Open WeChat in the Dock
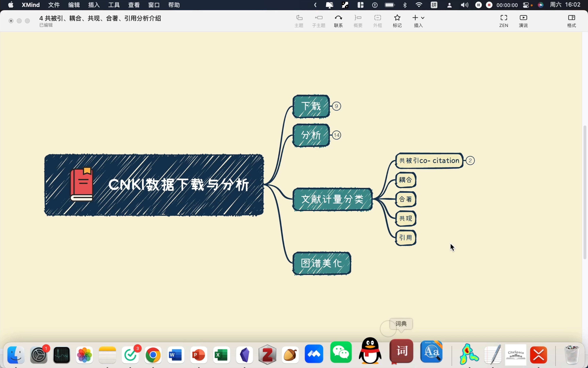 [x=341, y=352]
